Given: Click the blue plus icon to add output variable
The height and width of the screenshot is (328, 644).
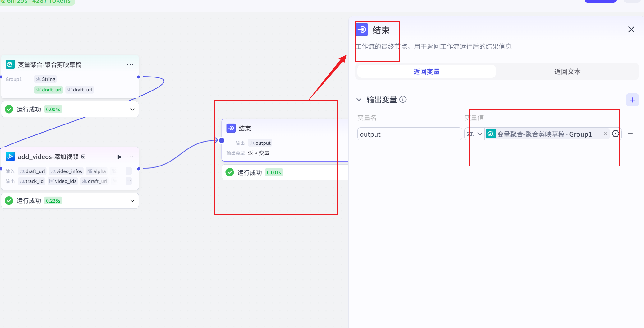Looking at the screenshot, I should (x=632, y=100).
